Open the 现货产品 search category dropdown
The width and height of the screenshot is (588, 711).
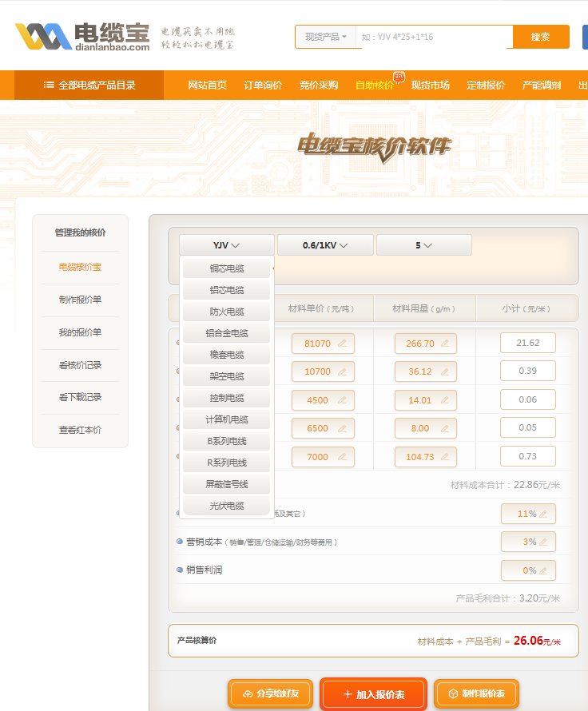pyautogui.click(x=325, y=37)
